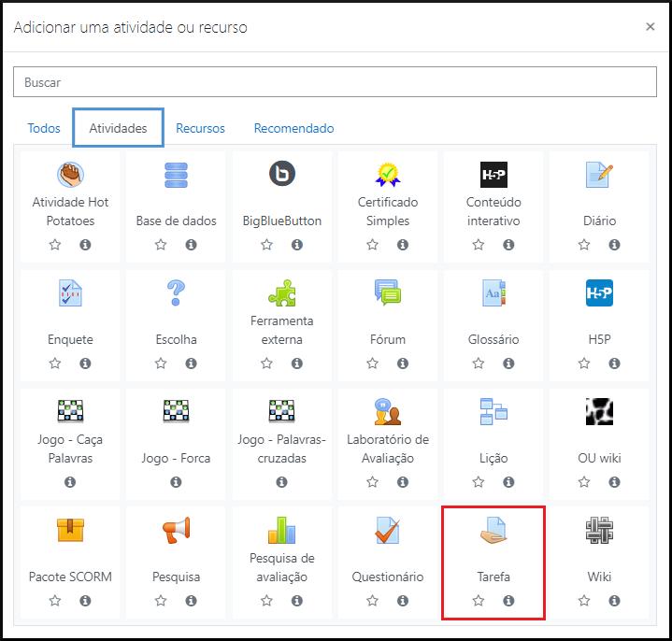The width and height of the screenshot is (672, 641).
Task: Show info for Jogo - Forca
Action: (176, 482)
